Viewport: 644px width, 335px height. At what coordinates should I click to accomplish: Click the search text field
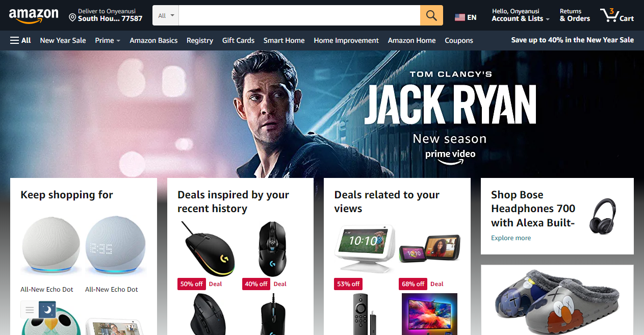pyautogui.click(x=299, y=15)
